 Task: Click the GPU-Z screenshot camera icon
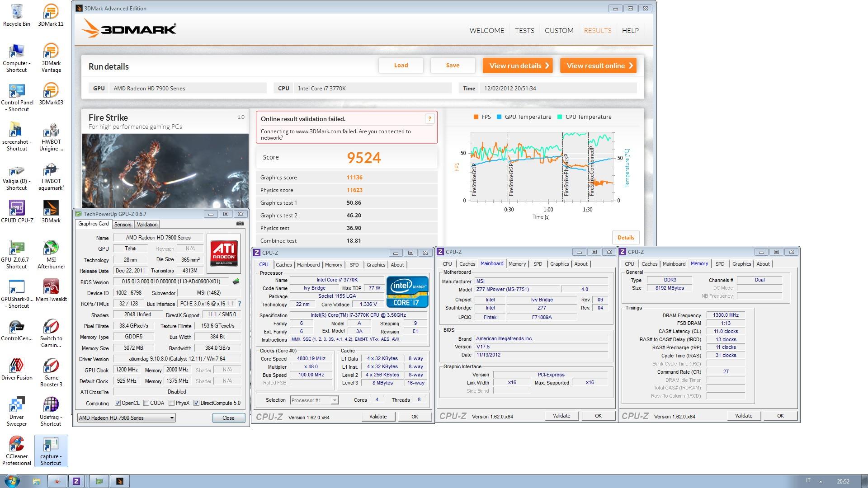click(x=240, y=224)
